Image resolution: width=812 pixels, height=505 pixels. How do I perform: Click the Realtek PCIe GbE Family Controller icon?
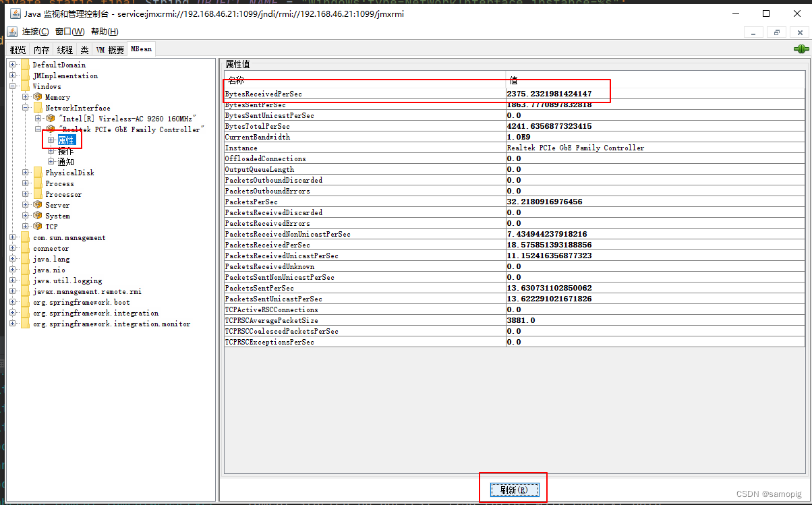50,129
